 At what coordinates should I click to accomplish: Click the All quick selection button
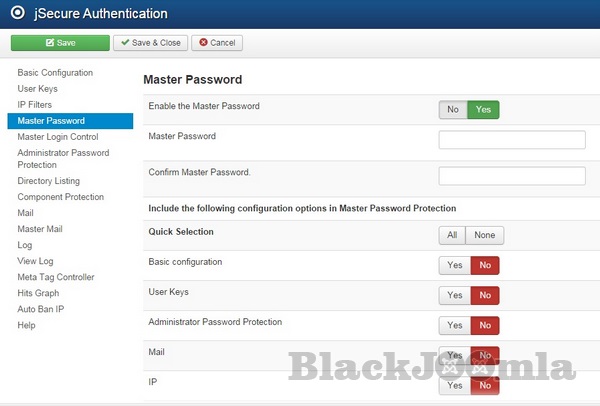point(452,236)
